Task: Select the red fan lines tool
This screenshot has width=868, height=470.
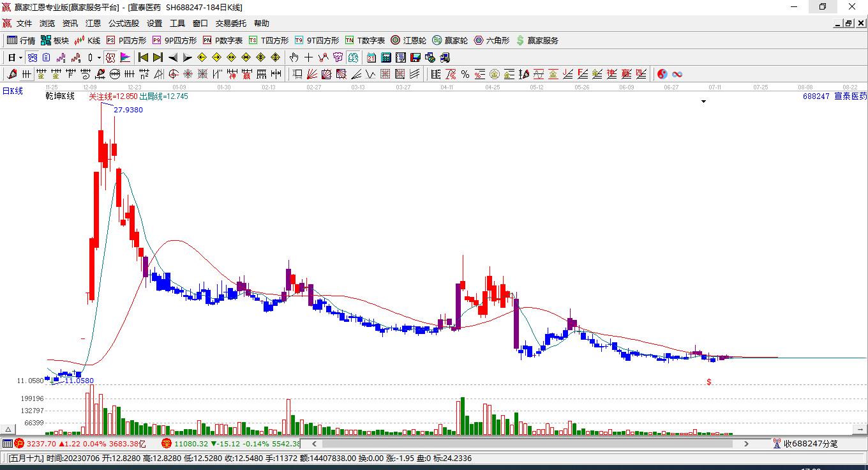Action: (x=312, y=74)
